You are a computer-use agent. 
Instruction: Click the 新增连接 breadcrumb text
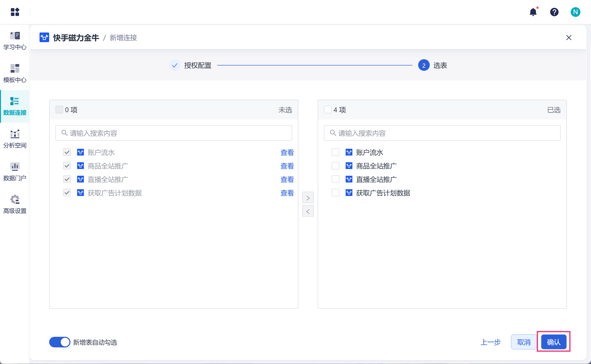pos(123,38)
